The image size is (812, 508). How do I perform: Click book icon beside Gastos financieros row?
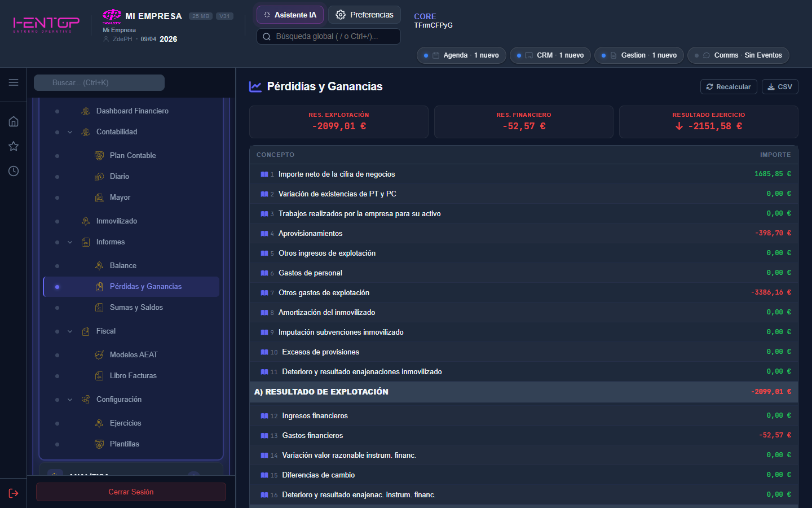tap(264, 436)
